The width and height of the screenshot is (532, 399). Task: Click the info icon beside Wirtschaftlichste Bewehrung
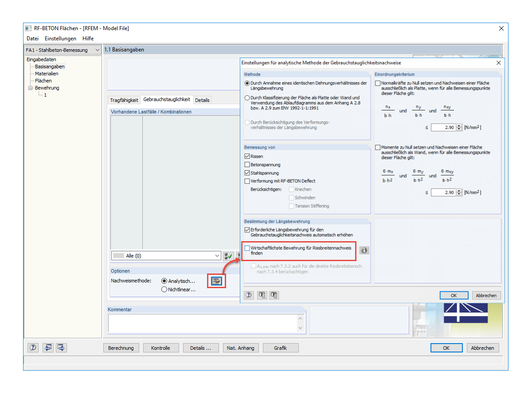pos(364,250)
